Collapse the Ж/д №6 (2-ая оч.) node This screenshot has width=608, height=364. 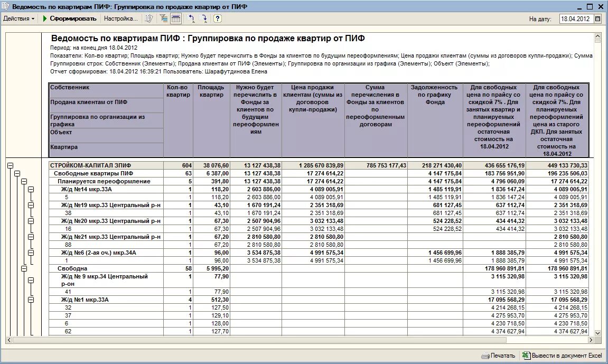point(31,253)
